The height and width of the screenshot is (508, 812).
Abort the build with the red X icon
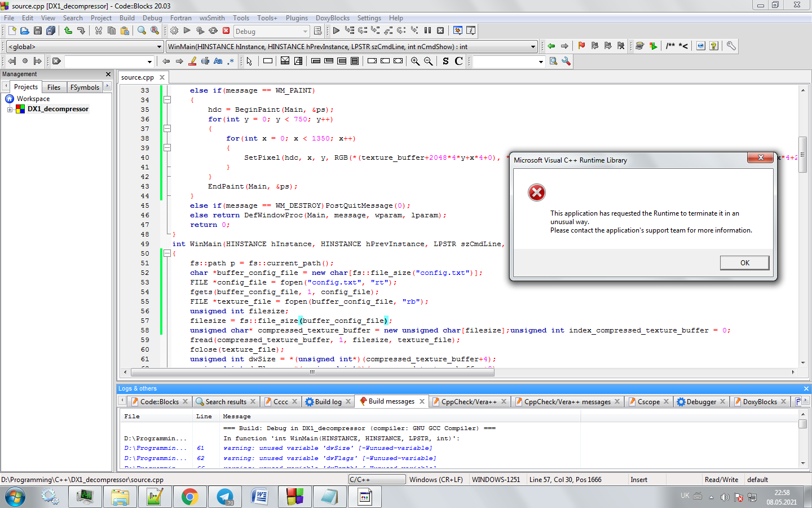[x=226, y=30]
